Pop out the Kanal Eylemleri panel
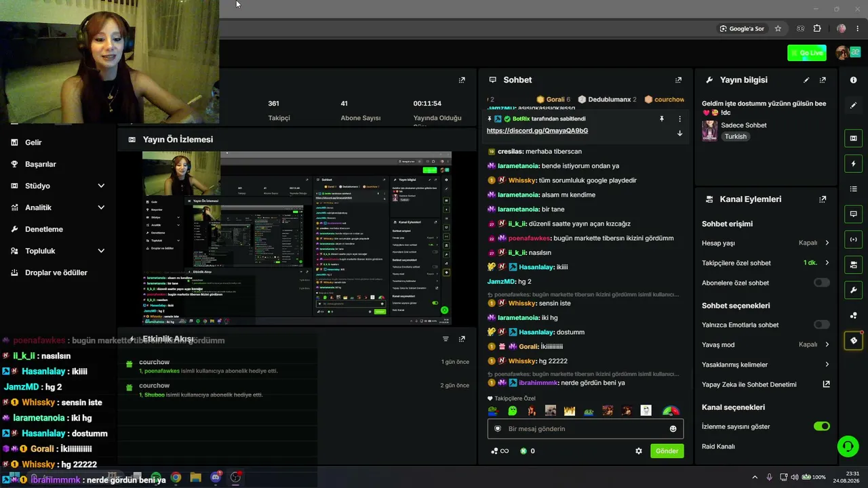This screenshot has height=488, width=868. tap(823, 199)
